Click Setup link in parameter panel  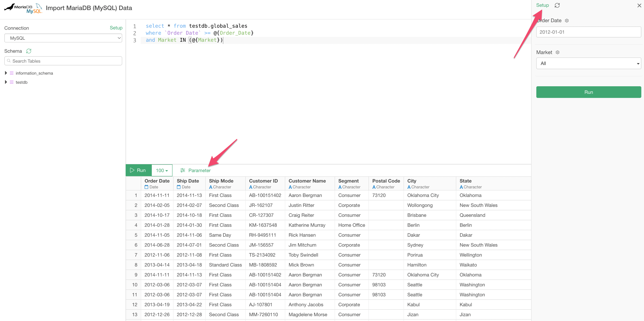(x=542, y=5)
